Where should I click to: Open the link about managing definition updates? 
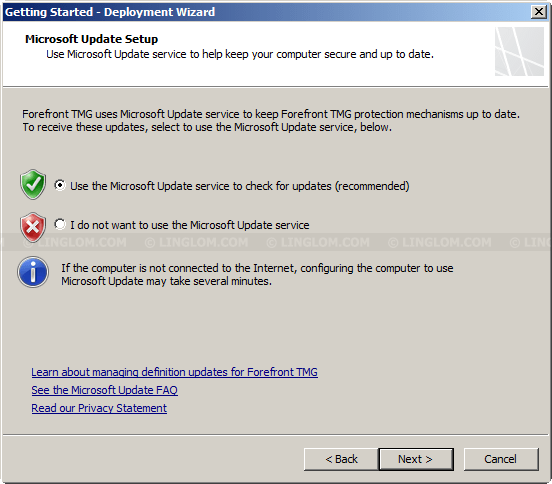(x=175, y=372)
